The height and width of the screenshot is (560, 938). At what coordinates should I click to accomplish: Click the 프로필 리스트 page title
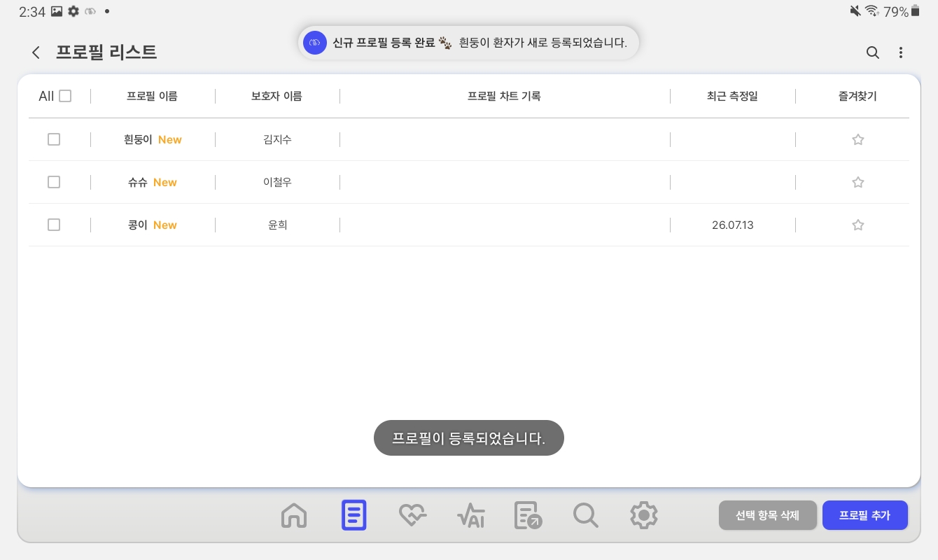click(x=106, y=52)
